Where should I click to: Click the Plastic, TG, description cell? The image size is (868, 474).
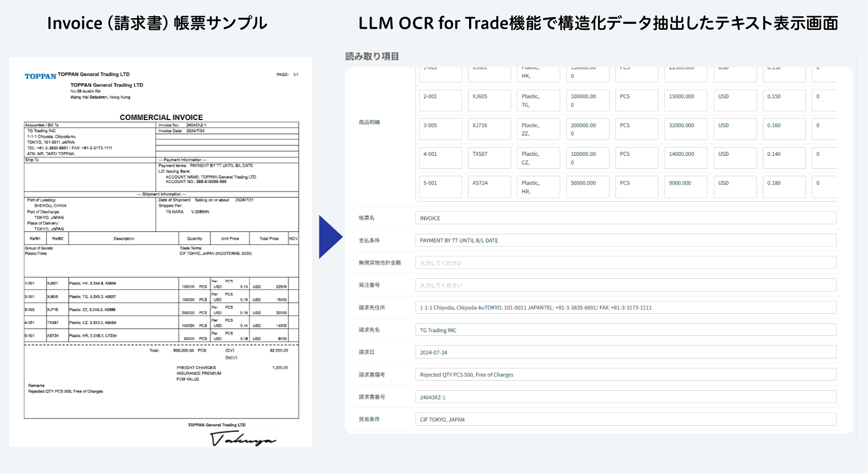point(538,100)
